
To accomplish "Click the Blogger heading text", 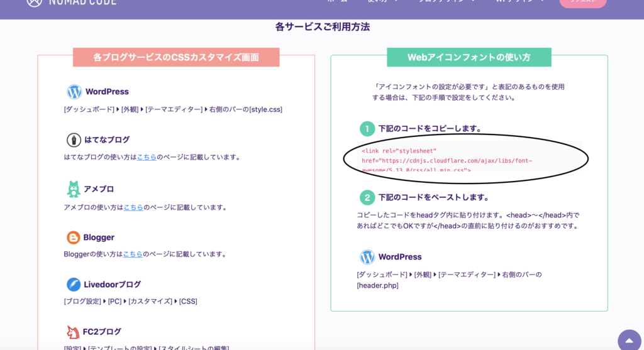I will pos(99,238).
